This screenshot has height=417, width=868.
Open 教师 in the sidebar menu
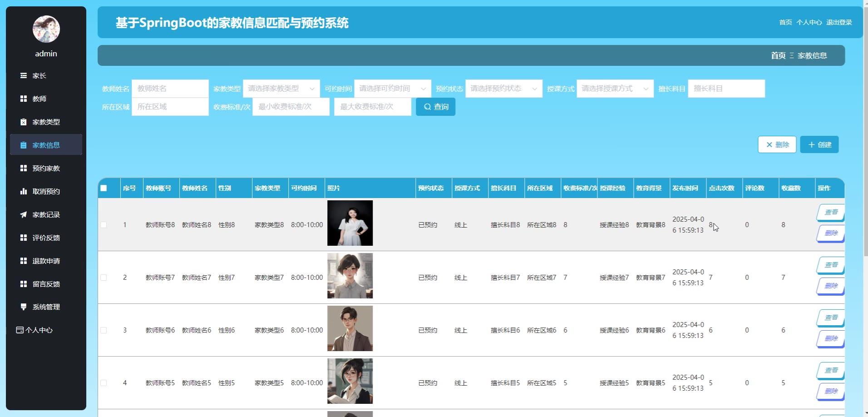coord(46,99)
